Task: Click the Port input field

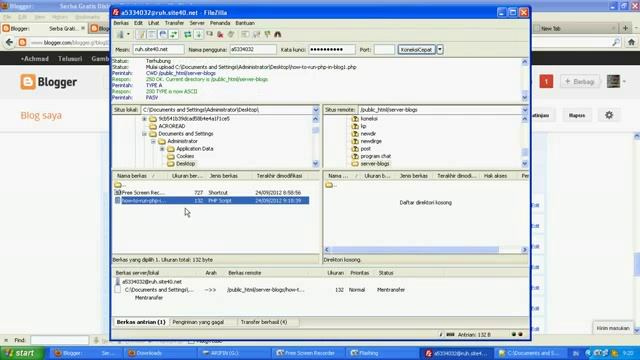Action: click(384, 49)
